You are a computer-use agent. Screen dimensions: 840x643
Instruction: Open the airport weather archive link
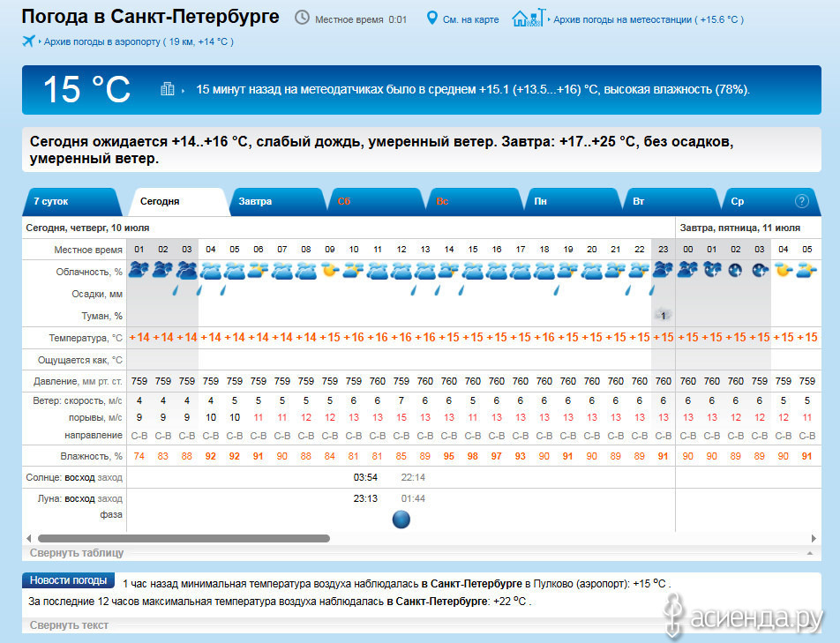pyautogui.click(x=139, y=41)
